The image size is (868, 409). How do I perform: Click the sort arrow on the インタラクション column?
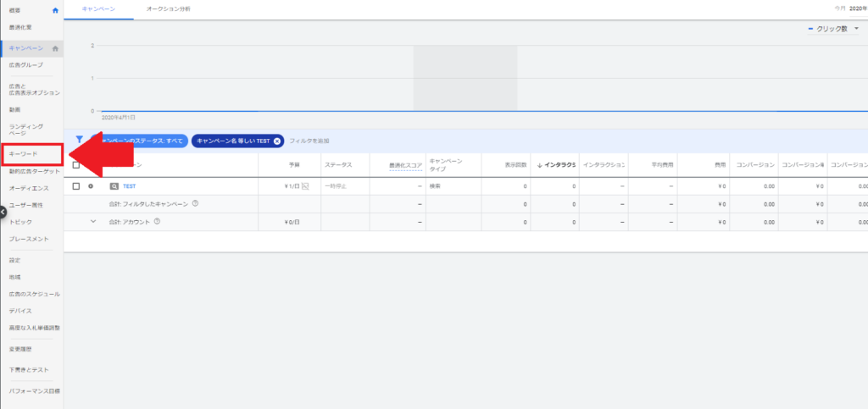[x=540, y=165]
